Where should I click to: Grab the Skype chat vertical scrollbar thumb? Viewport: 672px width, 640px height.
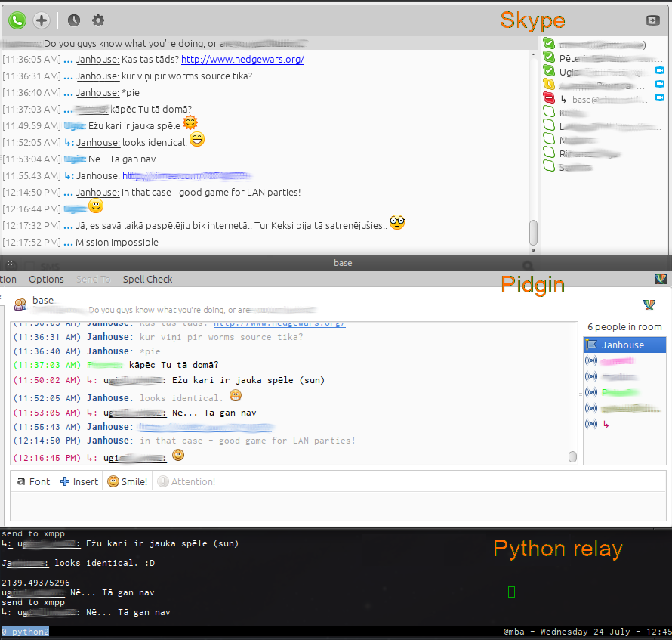(x=534, y=232)
